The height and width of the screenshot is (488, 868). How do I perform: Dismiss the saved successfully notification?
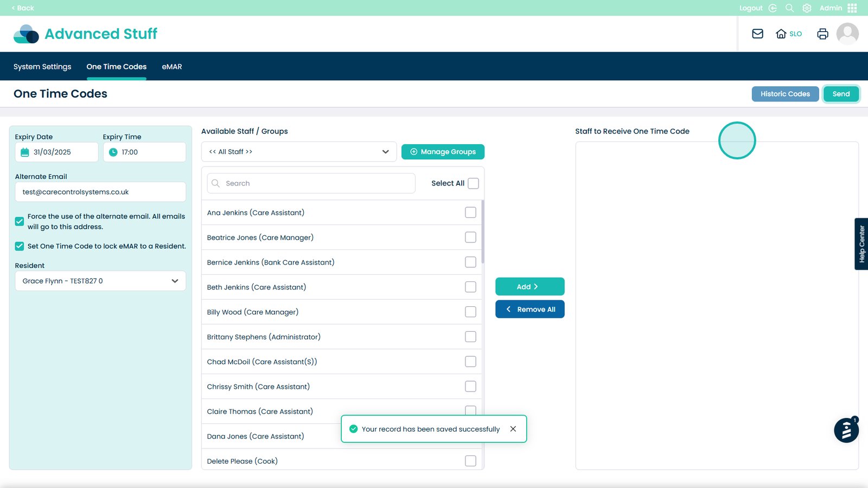pyautogui.click(x=513, y=429)
